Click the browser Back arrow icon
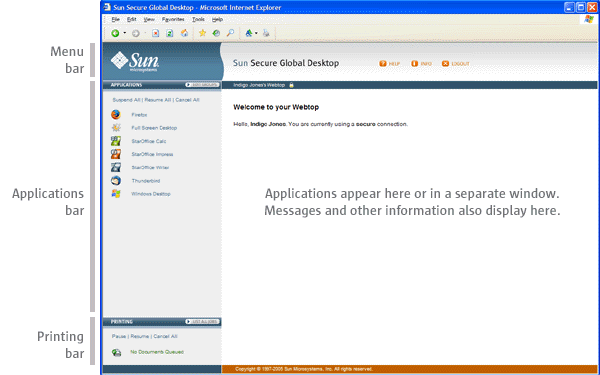The width and height of the screenshot is (600, 375). click(115, 33)
